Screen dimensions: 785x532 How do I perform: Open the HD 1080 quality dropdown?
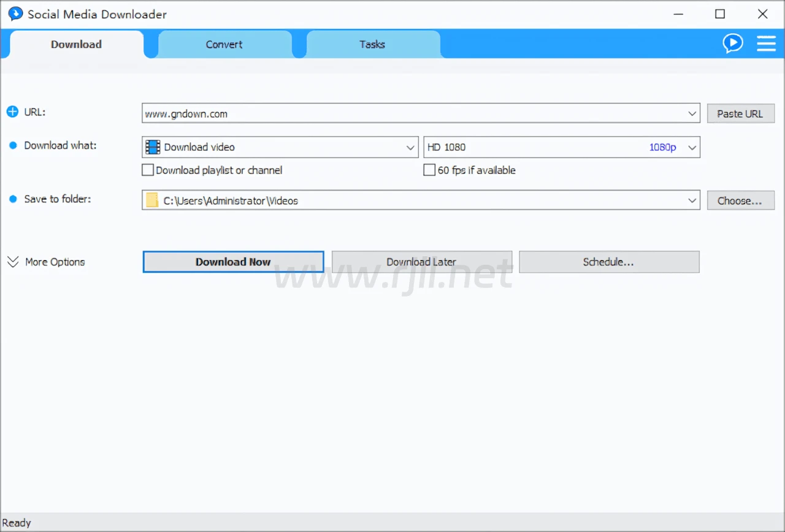pos(692,148)
